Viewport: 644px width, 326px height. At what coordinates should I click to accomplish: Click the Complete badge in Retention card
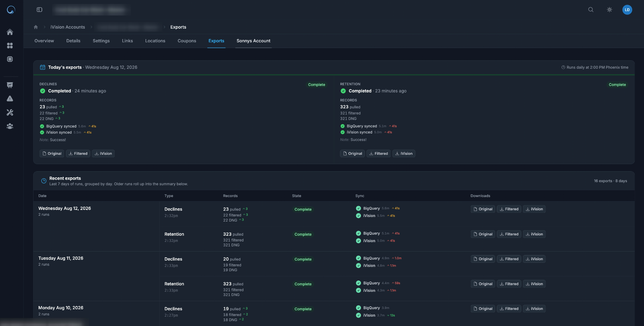(617, 84)
